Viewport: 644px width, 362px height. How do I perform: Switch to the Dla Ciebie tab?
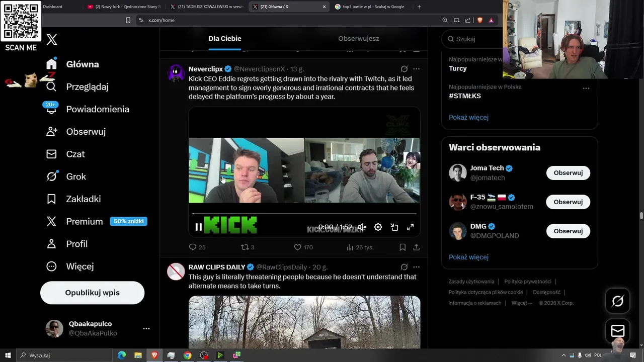225,39
